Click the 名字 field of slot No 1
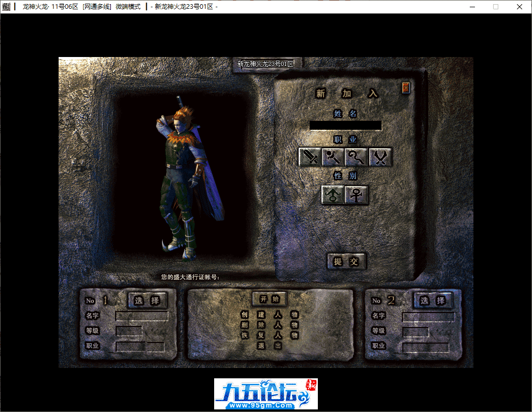The height and width of the screenshot is (412, 532). point(142,316)
